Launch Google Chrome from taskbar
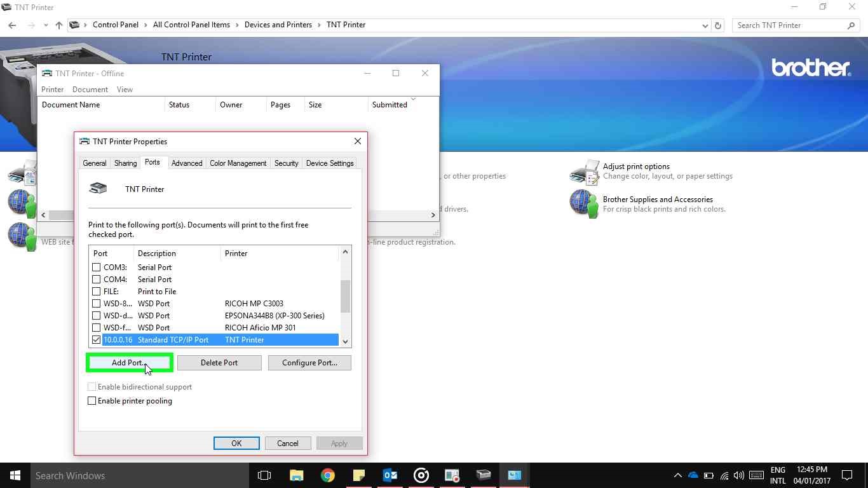The image size is (868, 488). [x=327, y=475]
